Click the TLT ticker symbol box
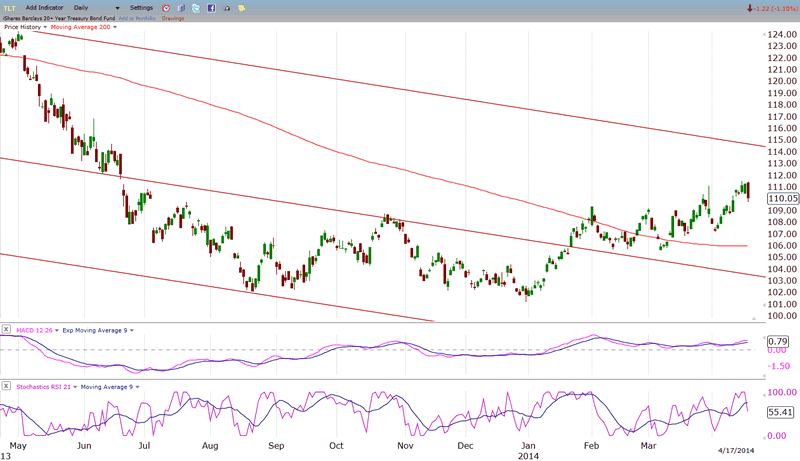The image size is (800, 461). 11,7
